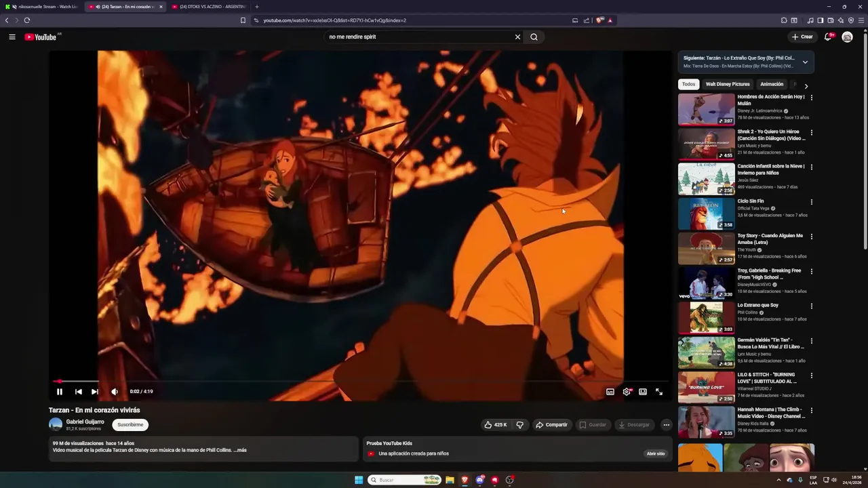The width and height of the screenshot is (868, 488).
Task: Seek on the video progress bar
Action: click(x=360, y=382)
